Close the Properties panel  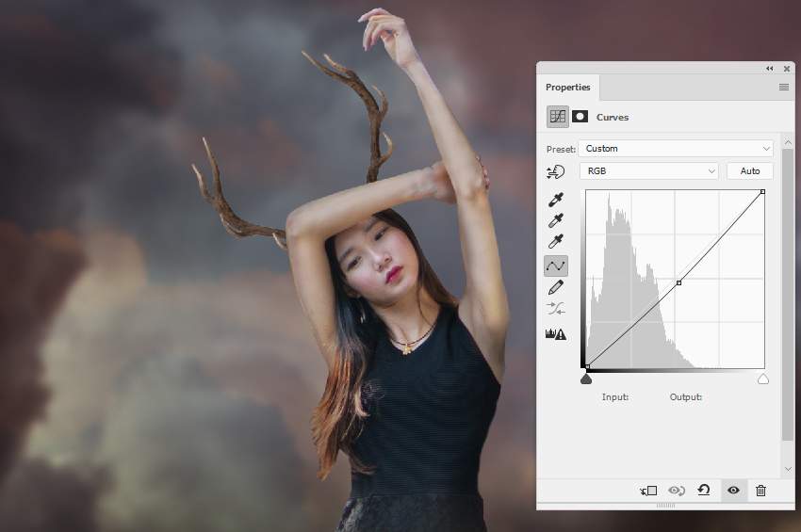tap(787, 69)
